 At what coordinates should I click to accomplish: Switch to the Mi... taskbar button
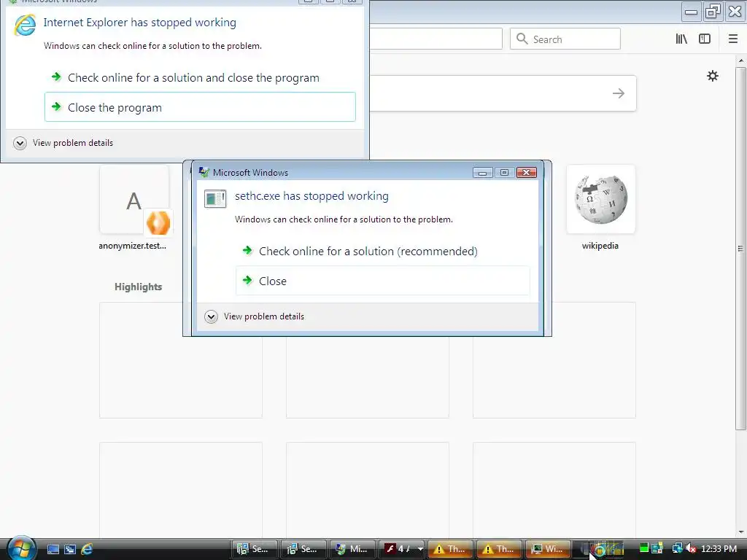pyautogui.click(x=352, y=549)
